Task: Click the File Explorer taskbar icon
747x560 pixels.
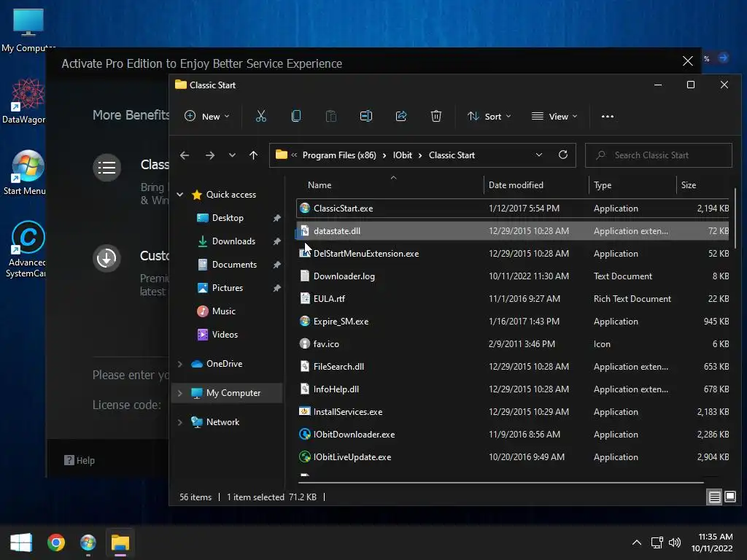Action: point(120,542)
